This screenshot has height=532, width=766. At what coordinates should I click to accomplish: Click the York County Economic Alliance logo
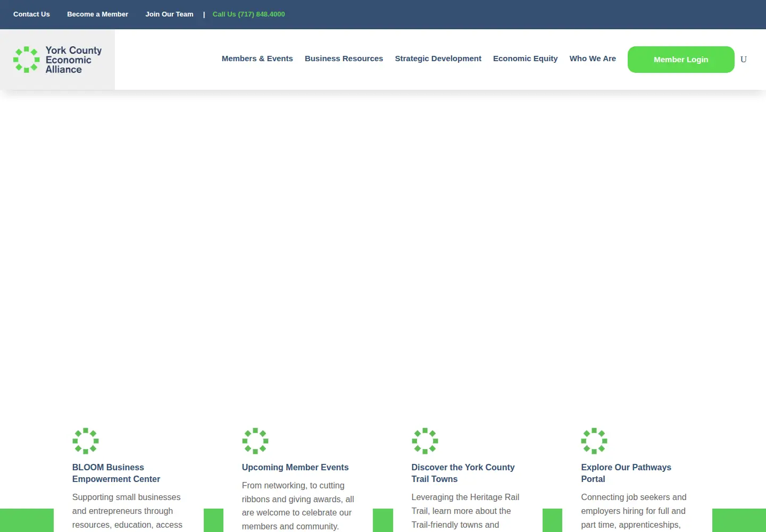coord(57,60)
